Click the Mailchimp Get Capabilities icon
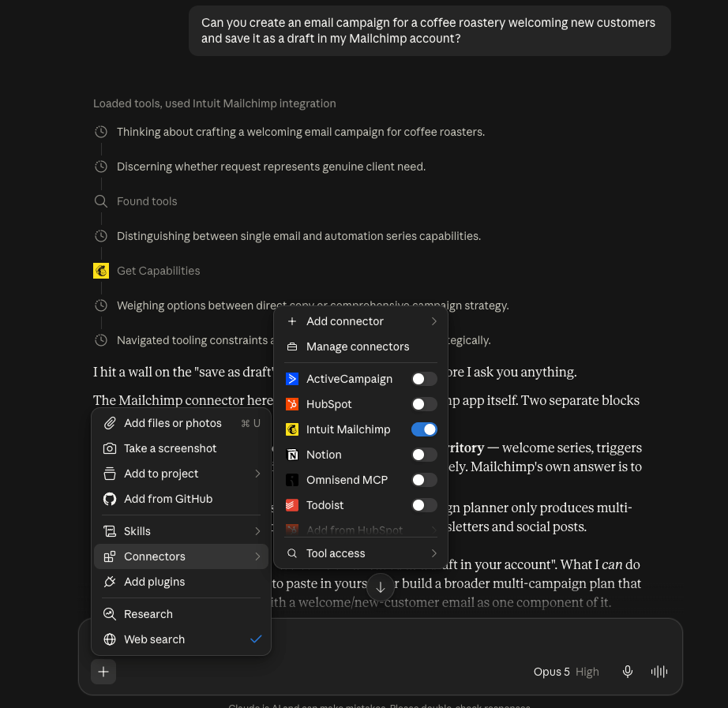Image resolution: width=728 pixels, height=708 pixels. point(101,271)
